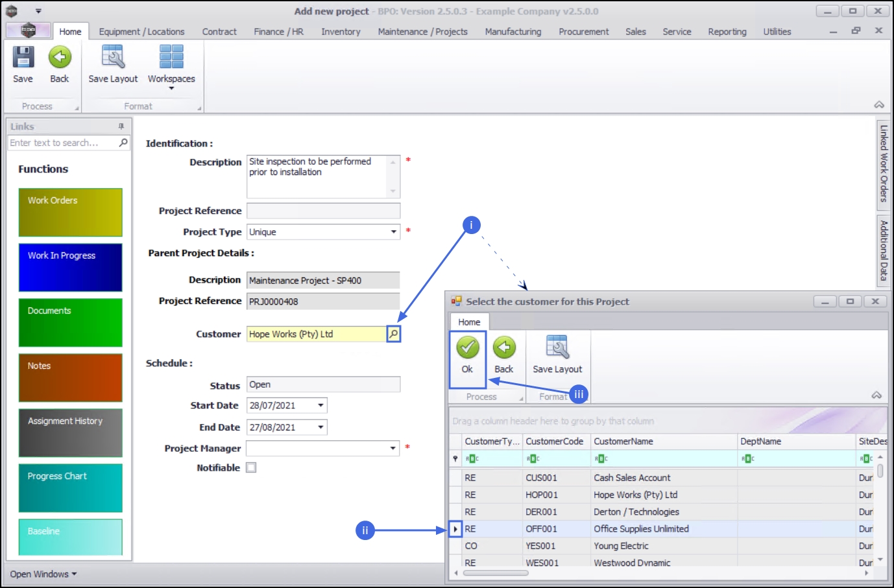This screenshot has height=588, width=894.
Task: Open the Start Date calendar dropdown
Action: [x=320, y=406]
